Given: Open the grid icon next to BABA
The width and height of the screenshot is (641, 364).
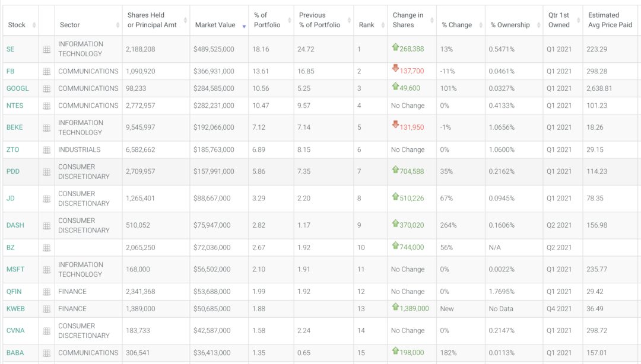Looking at the screenshot, I should click(46, 353).
